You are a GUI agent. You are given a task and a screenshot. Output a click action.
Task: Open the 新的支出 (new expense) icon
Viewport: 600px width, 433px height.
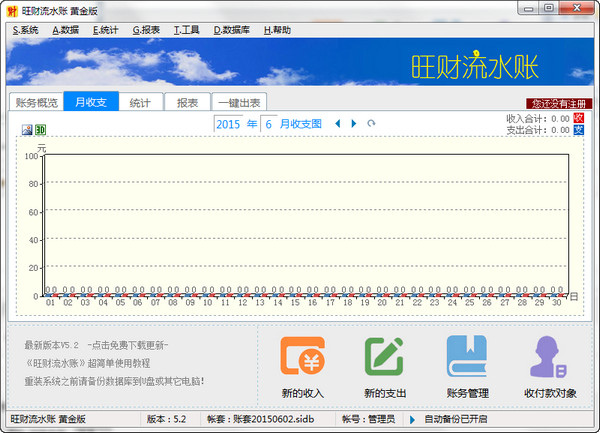[384, 356]
